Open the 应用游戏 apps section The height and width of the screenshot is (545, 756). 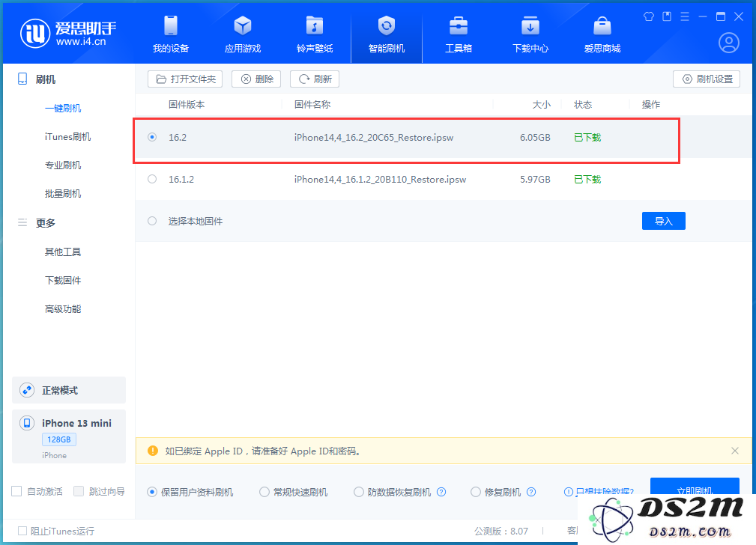coord(243,34)
